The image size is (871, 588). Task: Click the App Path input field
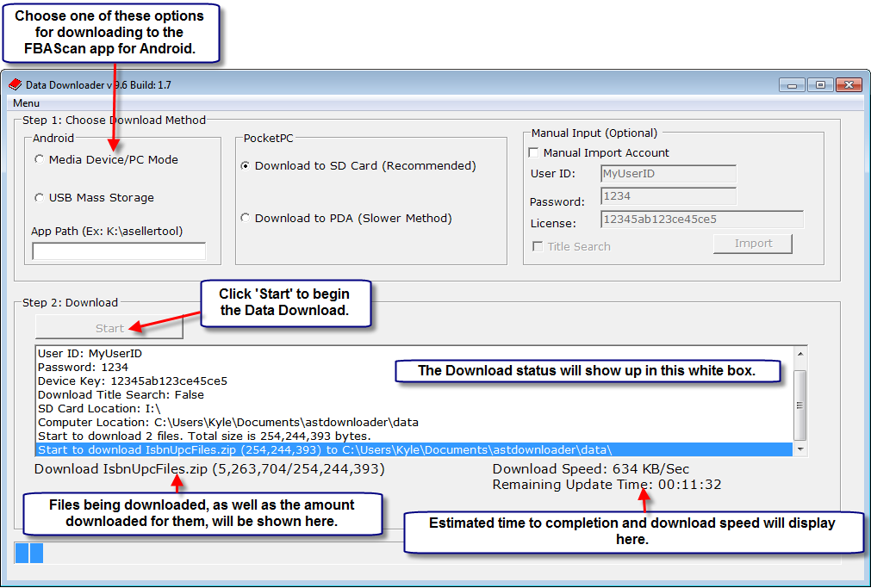pyautogui.click(x=119, y=251)
